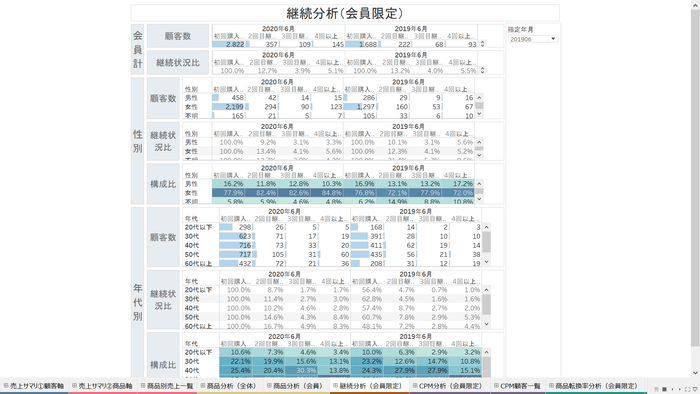Viewport: 700px width, 394px height.
Task: Click scroll stepper of 会員計 継続状況比 table
Action: pyautogui.click(x=482, y=70)
